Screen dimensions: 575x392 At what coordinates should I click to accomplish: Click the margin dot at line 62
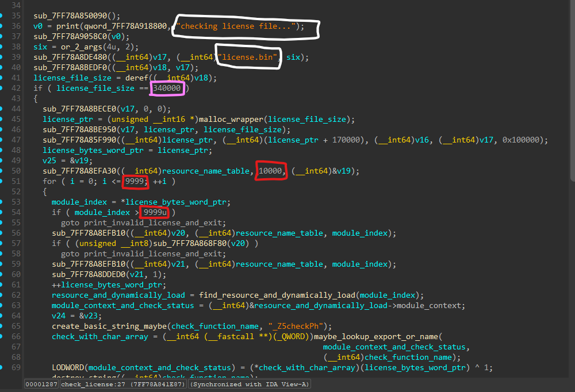(x=2, y=295)
